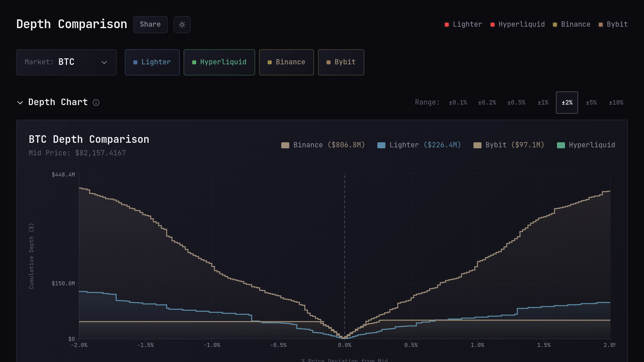The width and height of the screenshot is (644, 362).
Task: Click the Cumulative Depth ($) axis title
Action: 31,256
